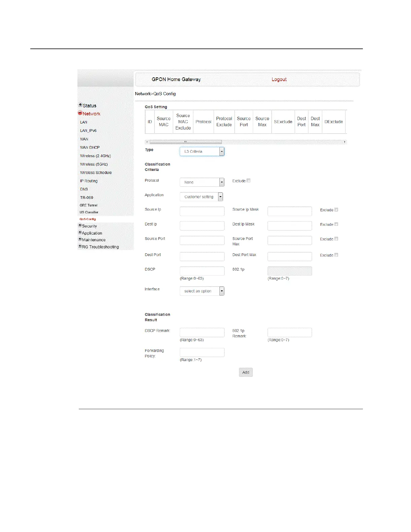
Task: Open WAN DHCP settings
Action: (x=90, y=147)
